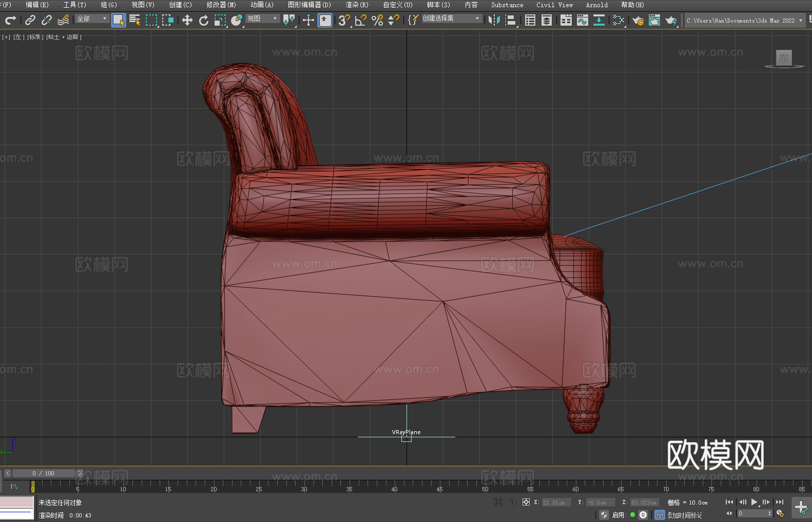Open Curve Editor icon
Screen dimensions: 812x522
coord(583,20)
